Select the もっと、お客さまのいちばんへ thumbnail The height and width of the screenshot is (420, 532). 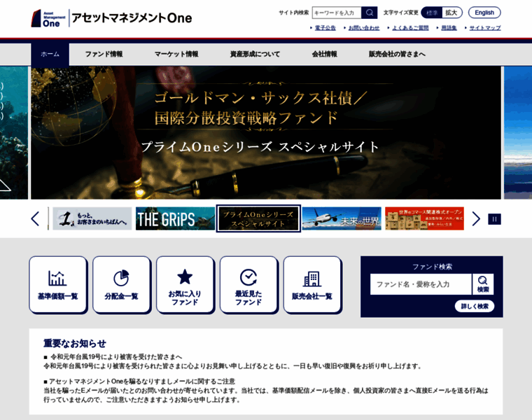[x=92, y=219]
